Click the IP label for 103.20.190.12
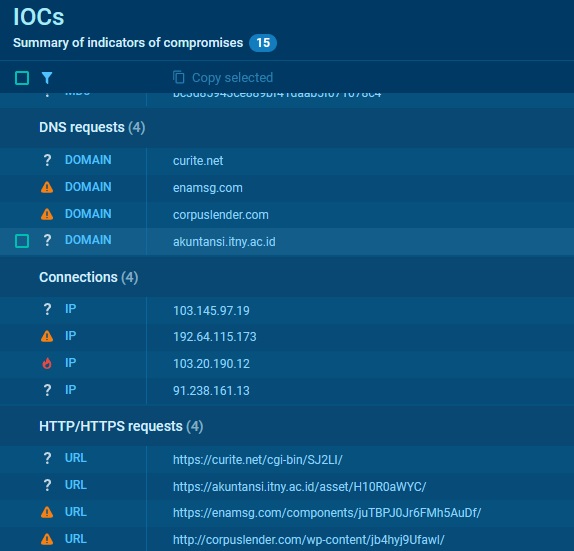Screen dimensions: 574x551 click(x=71, y=363)
